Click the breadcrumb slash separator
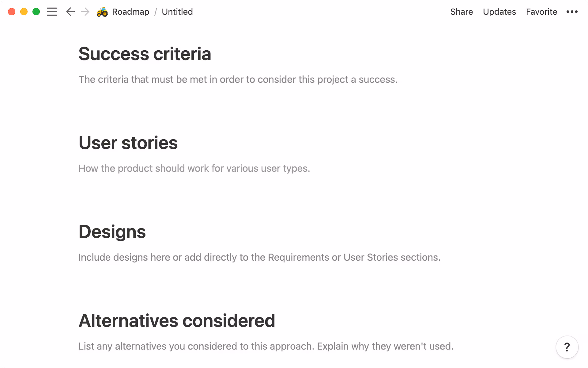 [x=156, y=12]
